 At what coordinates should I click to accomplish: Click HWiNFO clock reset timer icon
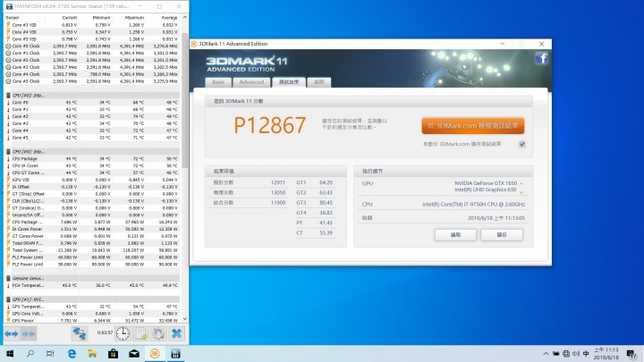123,333
